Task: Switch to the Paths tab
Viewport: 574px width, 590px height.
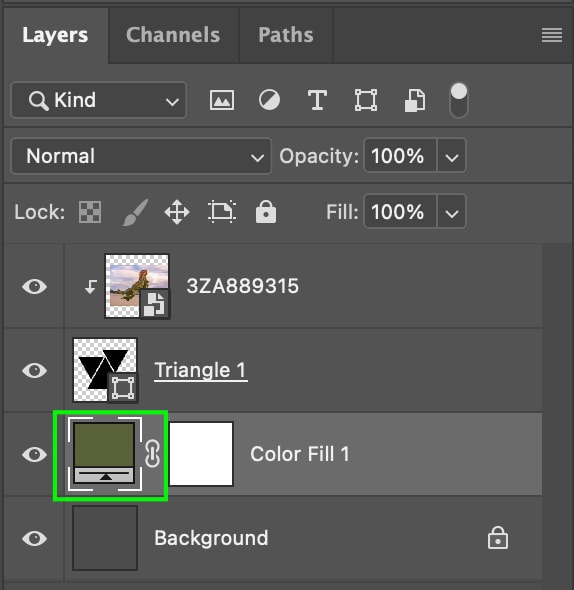Action: pyautogui.click(x=286, y=35)
